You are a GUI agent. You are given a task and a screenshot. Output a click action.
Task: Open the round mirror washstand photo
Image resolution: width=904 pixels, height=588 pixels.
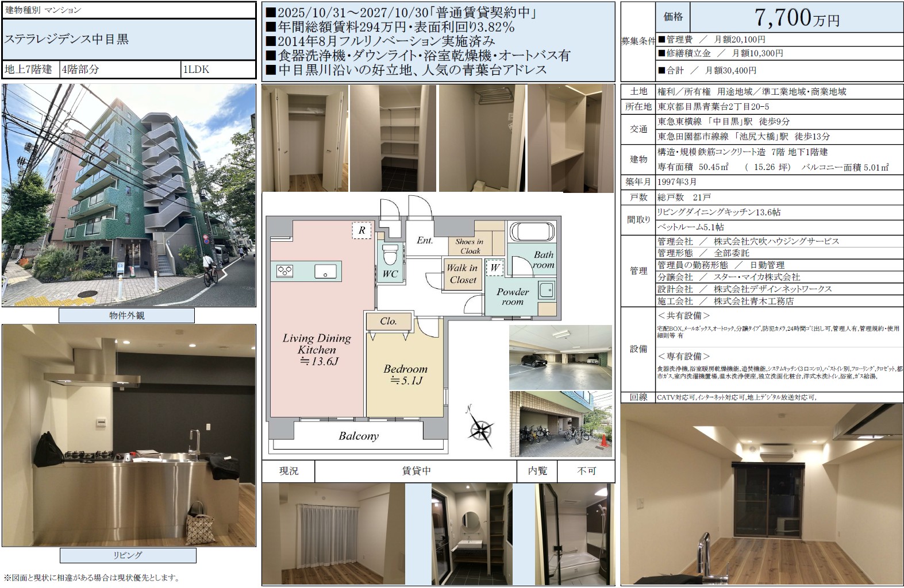coord(471,534)
